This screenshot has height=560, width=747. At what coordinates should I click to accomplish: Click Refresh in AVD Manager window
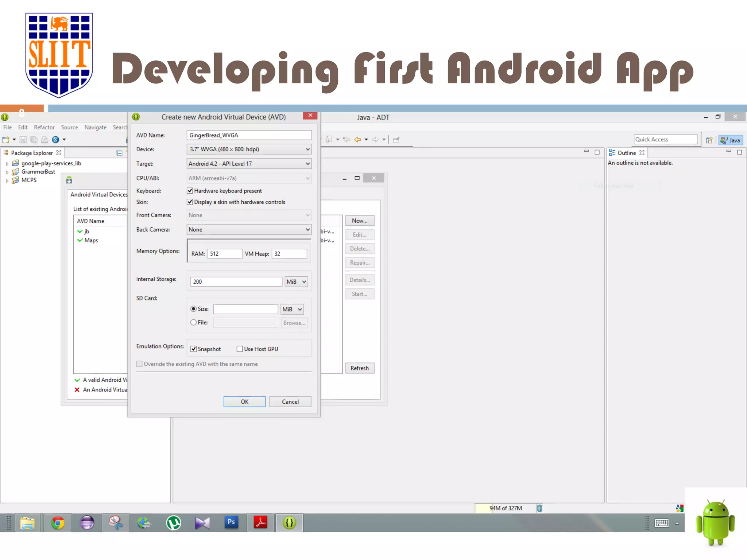360,368
